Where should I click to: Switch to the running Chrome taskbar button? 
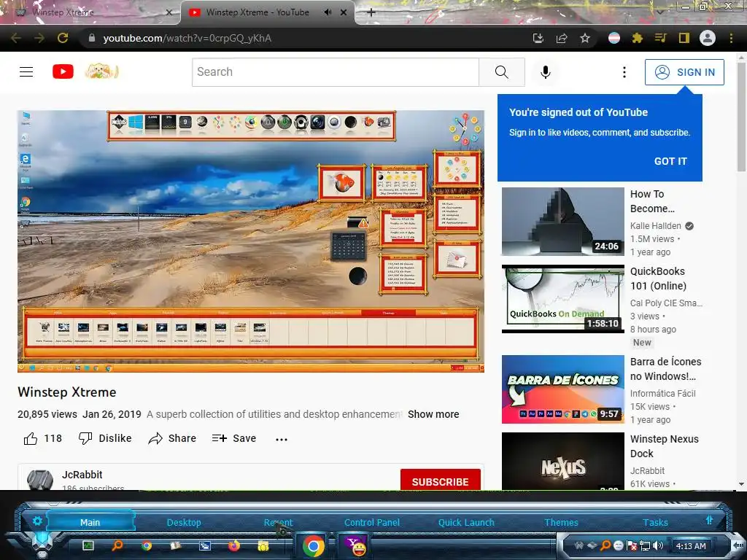pos(313,545)
